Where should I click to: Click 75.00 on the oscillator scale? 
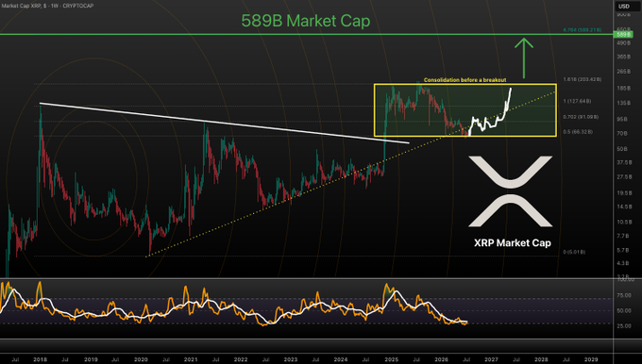[624, 295]
